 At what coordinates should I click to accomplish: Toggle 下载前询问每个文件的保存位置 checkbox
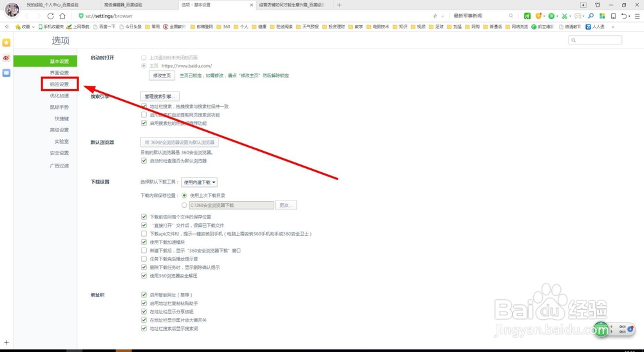144,217
